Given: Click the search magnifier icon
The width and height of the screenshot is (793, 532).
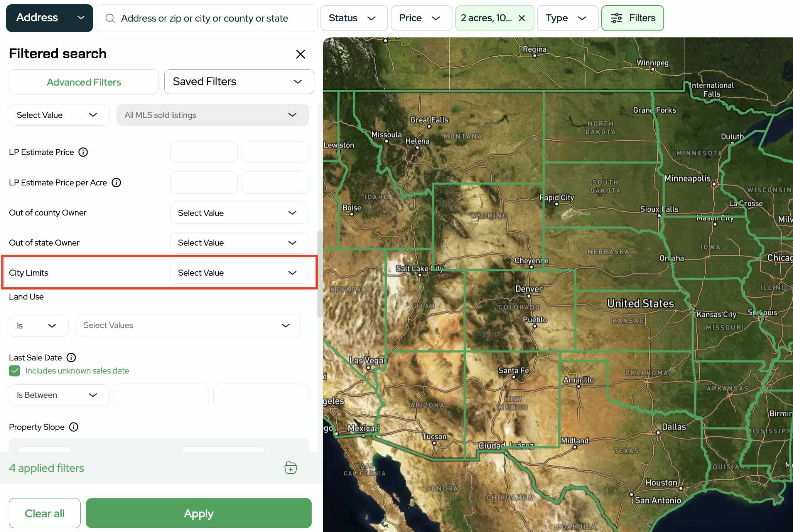Looking at the screenshot, I should [110, 18].
